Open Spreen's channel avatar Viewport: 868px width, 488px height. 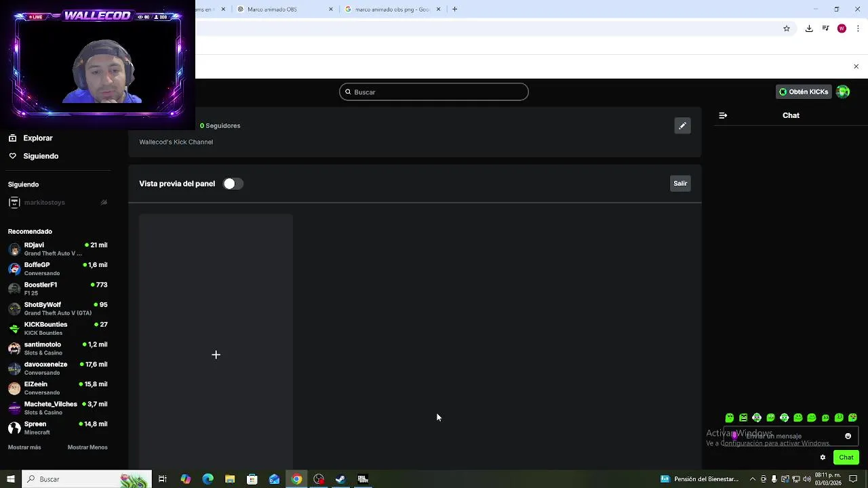pos(14,428)
